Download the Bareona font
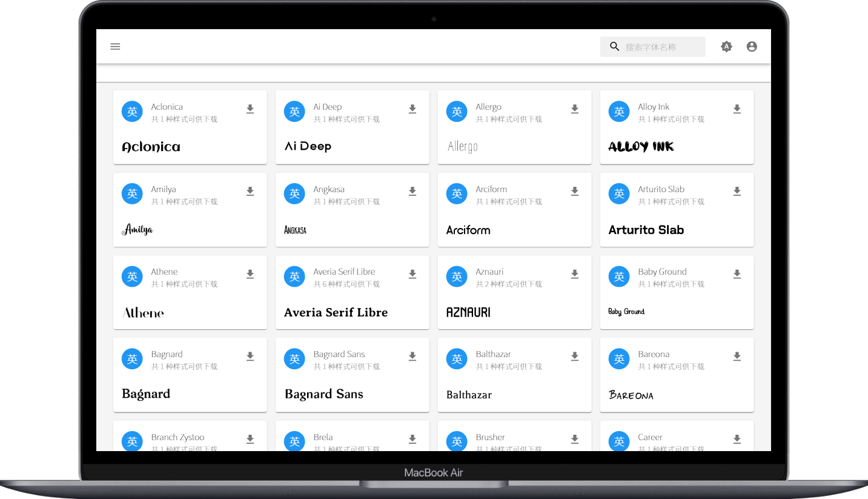Image resolution: width=868 pixels, height=499 pixels. click(737, 357)
